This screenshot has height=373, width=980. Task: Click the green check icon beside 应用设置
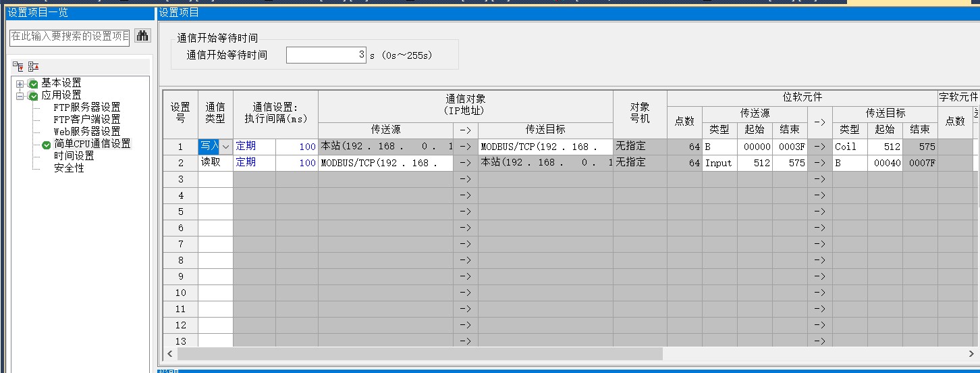click(x=33, y=96)
